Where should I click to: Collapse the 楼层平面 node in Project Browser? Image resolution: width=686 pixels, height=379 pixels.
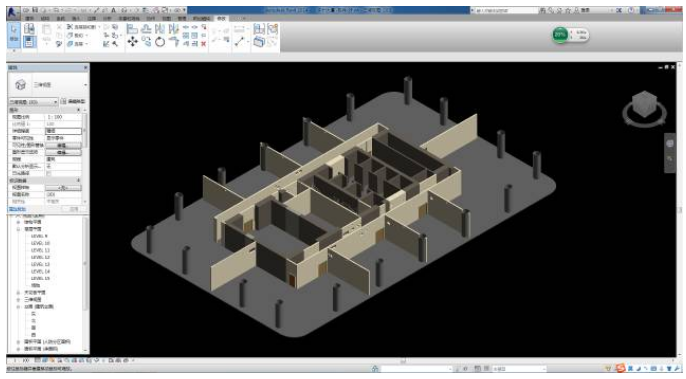tap(18, 229)
